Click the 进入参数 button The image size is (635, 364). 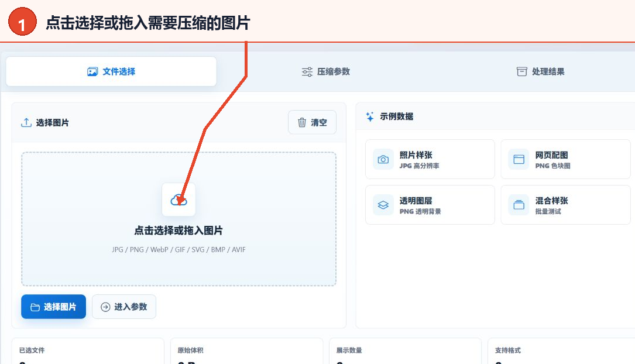(x=124, y=307)
